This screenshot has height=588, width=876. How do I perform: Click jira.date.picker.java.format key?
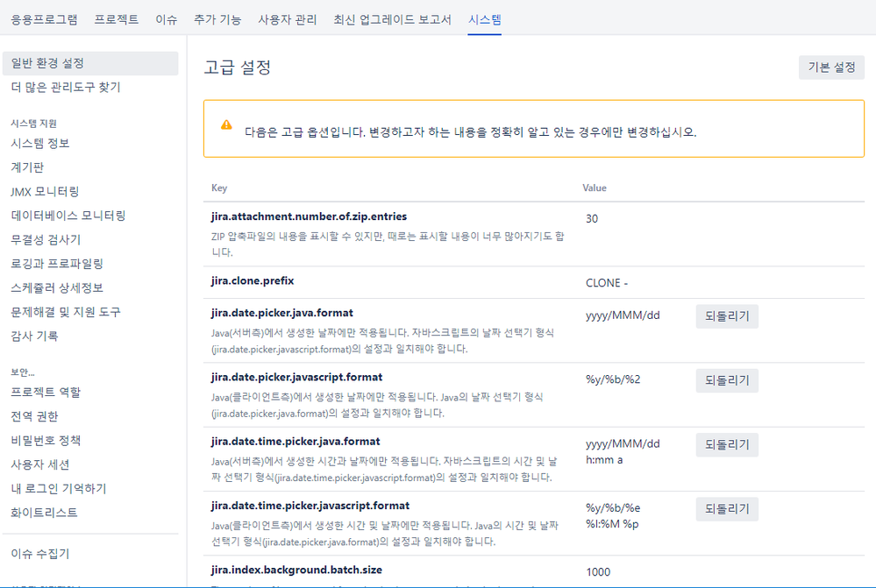click(282, 313)
